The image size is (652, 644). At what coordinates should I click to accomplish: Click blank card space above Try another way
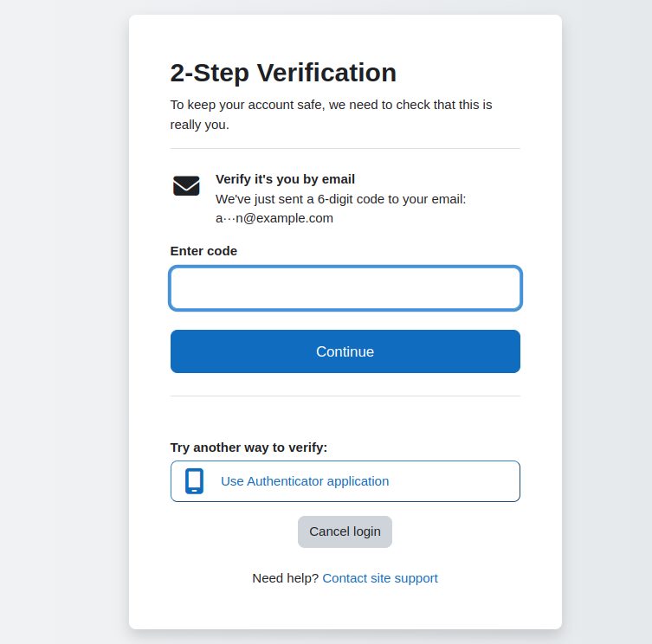345,418
